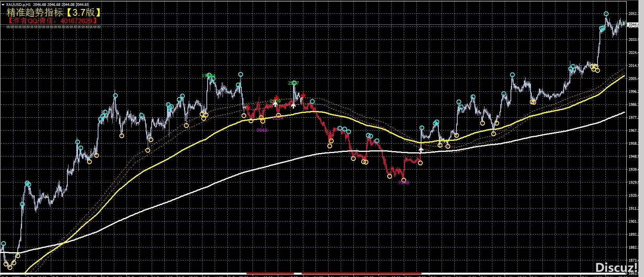Click the magenta 7248 label at lowest trough
Viewport: 644px width, 277px height.
point(404,183)
